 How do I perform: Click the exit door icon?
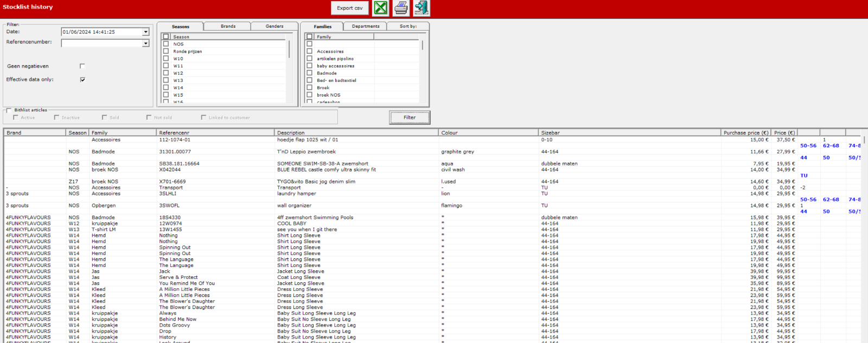point(422,8)
